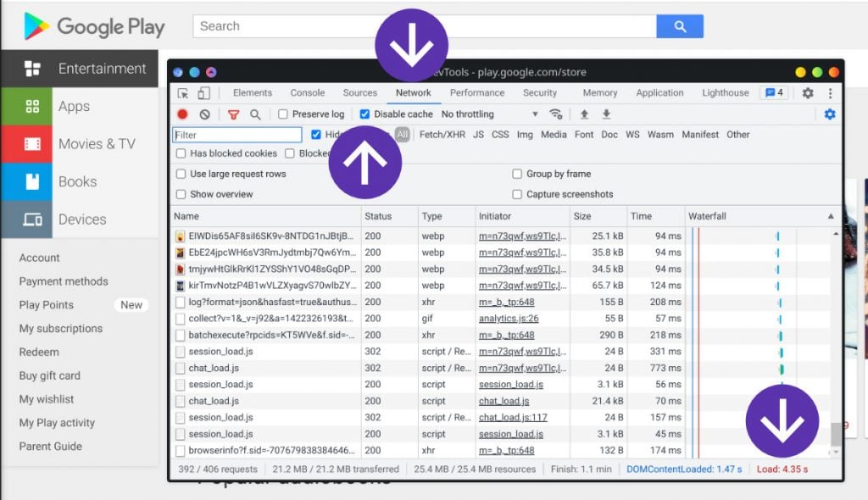Select the Inspect element cursor tool
The image size is (868, 500).
[181, 93]
